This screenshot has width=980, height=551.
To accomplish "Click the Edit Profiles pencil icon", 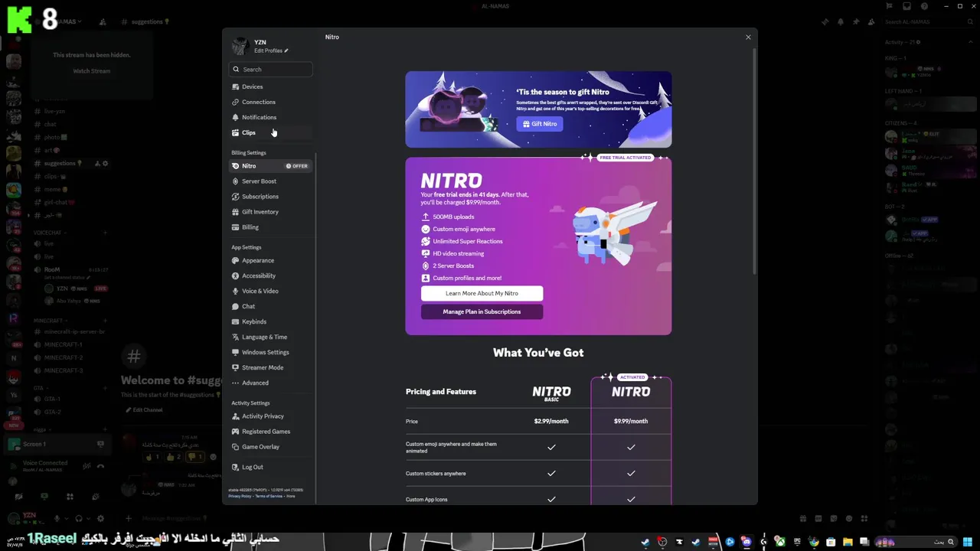I will click(x=286, y=51).
